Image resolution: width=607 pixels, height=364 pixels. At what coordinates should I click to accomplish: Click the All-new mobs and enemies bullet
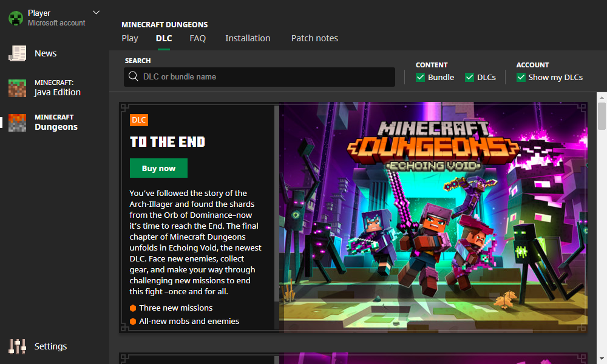pos(185,321)
